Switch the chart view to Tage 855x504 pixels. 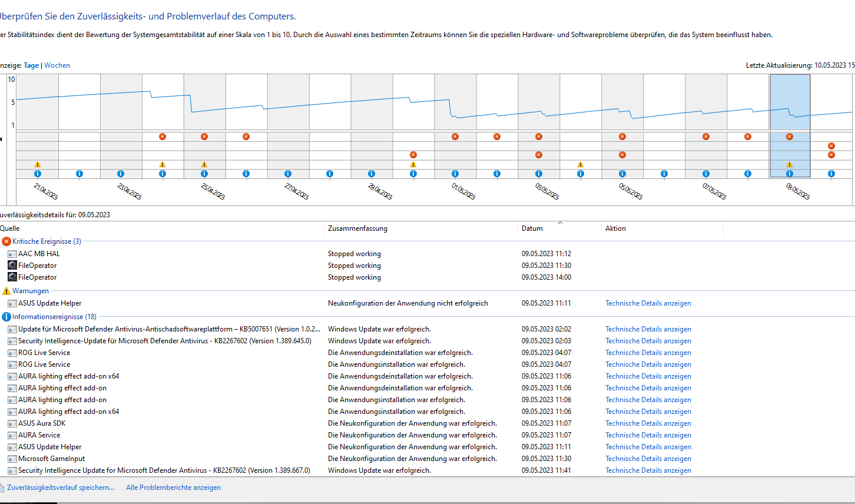[x=31, y=65]
